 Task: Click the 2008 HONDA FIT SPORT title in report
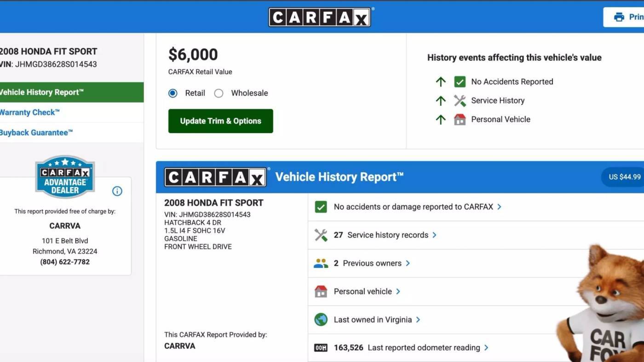pos(214,203)
